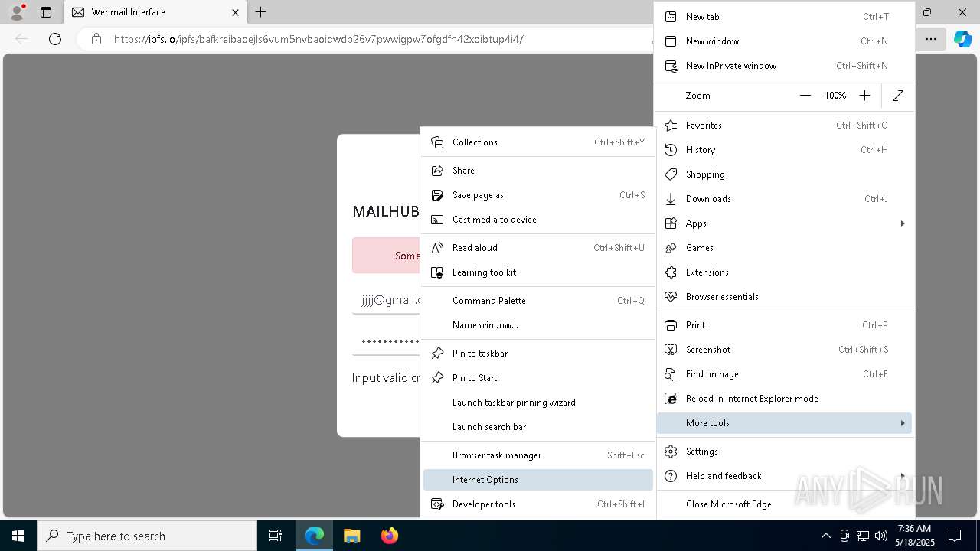The image size is (980, 551).
Task: Refresh the page with reload button
Action: tap(55, 39)
